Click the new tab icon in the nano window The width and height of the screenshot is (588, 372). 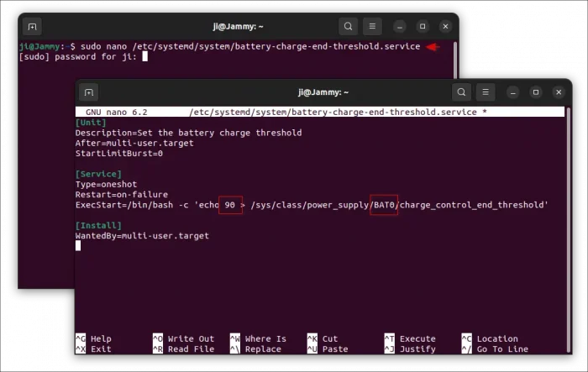(x=90, y=92)
